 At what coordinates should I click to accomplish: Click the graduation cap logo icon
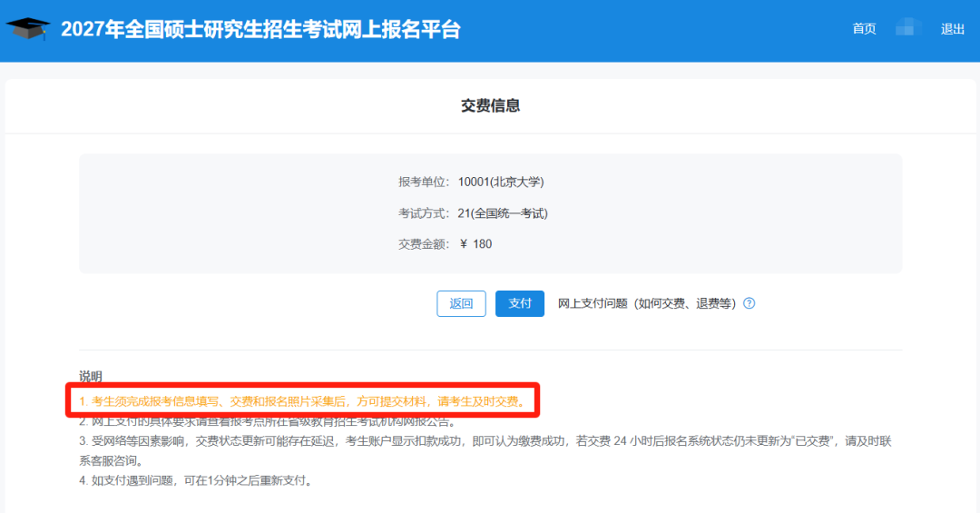coord(28,29)
